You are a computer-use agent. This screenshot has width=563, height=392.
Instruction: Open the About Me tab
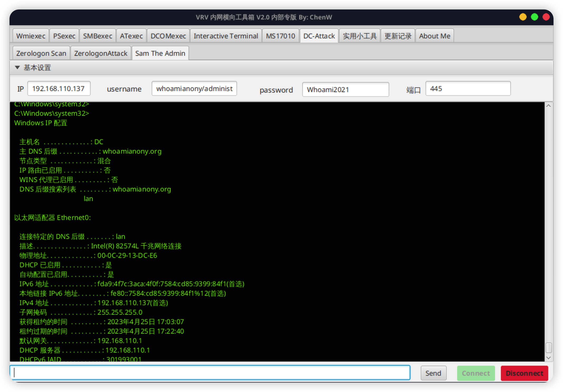coord(434,36)
